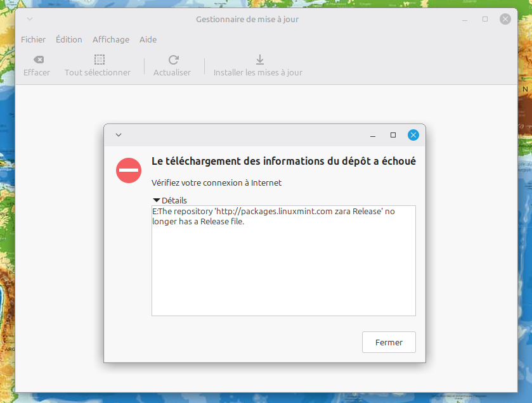Screen dimensions: 532x403
Task: Open the Édition menu
Action: pos(68,39)
